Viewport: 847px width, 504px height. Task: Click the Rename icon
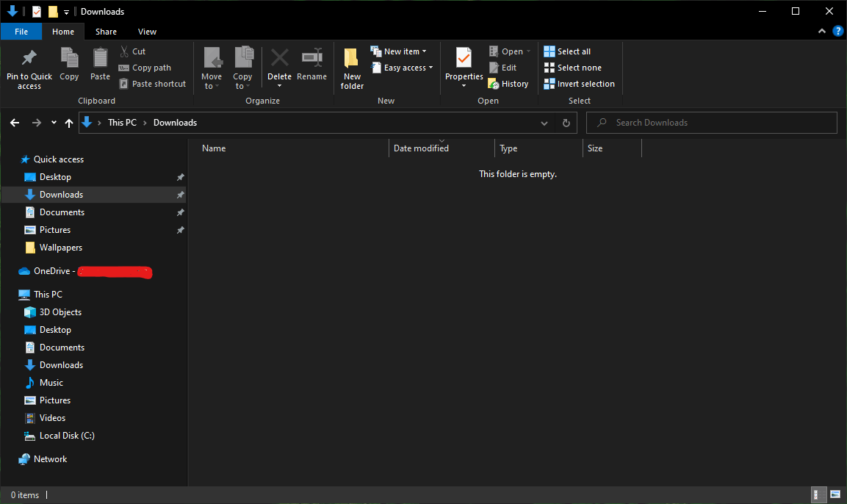coord(311,58)
